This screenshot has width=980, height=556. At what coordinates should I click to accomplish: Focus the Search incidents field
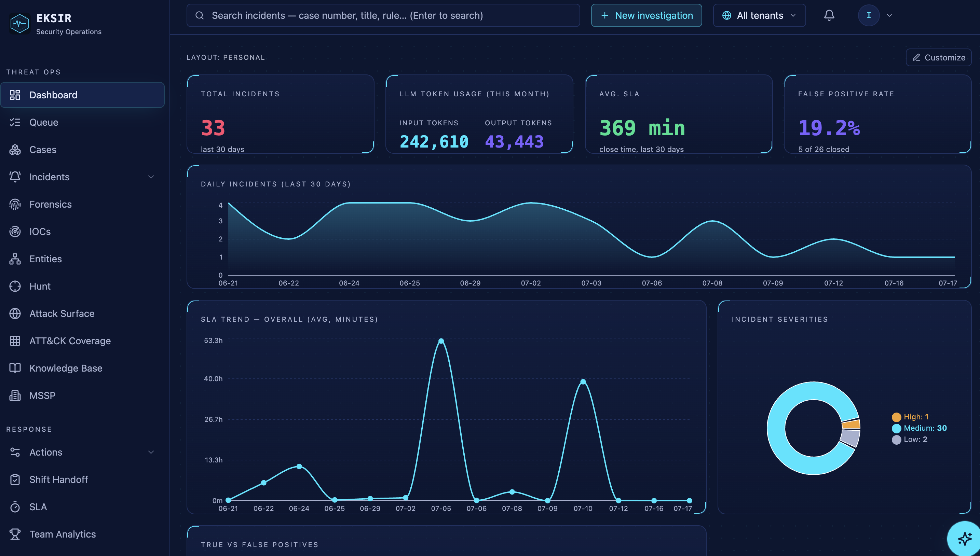pyautogui.click(x=383, y=16)
